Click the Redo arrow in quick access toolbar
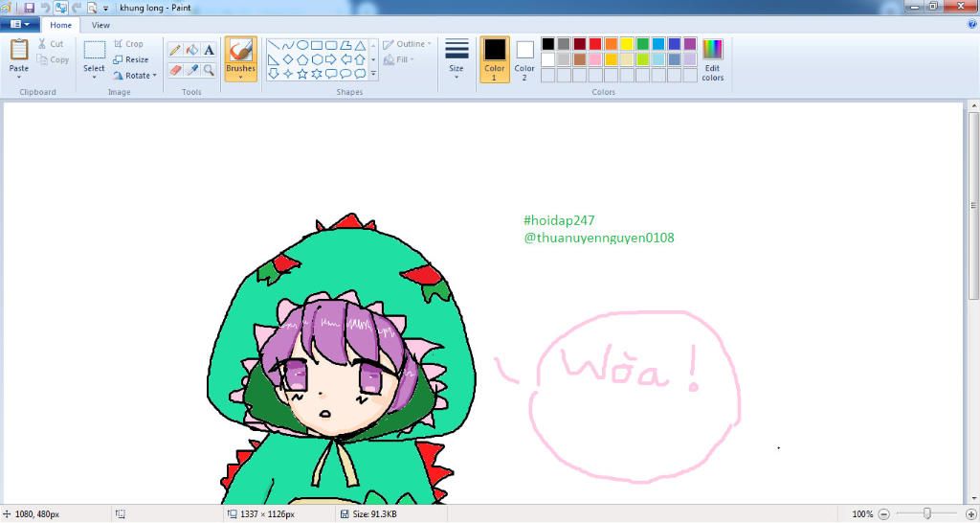This screenshot has height=523, width=980. coord(77,8)
